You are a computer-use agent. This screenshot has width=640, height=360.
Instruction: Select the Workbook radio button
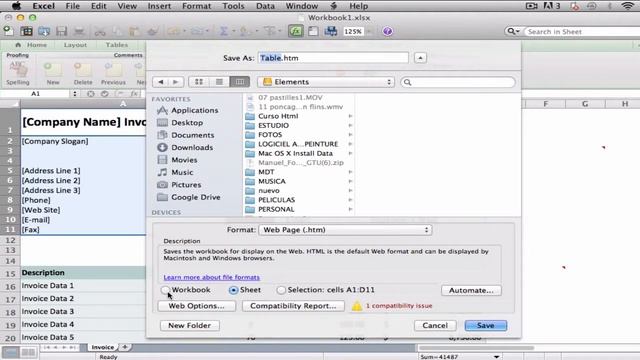pos(165,290)
